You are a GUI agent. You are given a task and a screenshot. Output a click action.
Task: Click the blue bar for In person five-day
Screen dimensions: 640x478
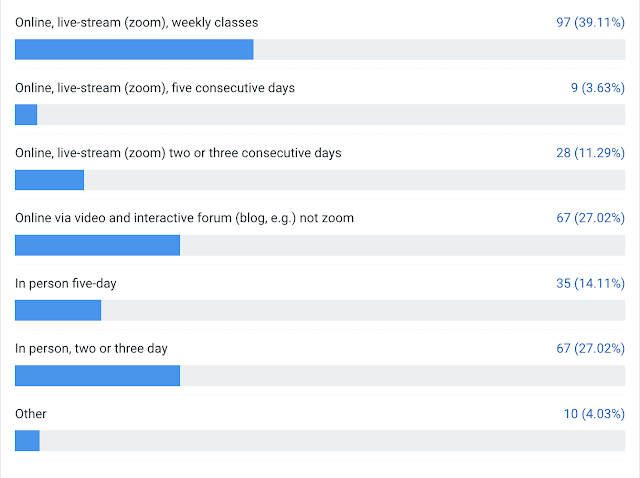tap(58, 310)
